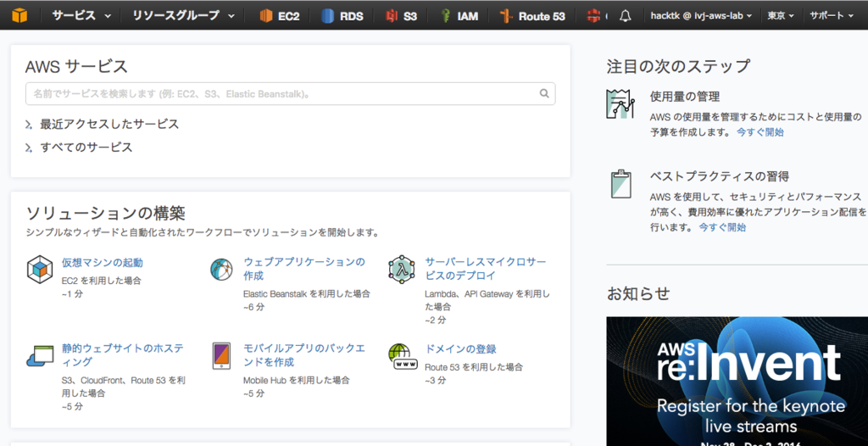Click 今すぐ開始 under 使用量の管理
This screenshot has height=446, width=868.
click(760, 132)
